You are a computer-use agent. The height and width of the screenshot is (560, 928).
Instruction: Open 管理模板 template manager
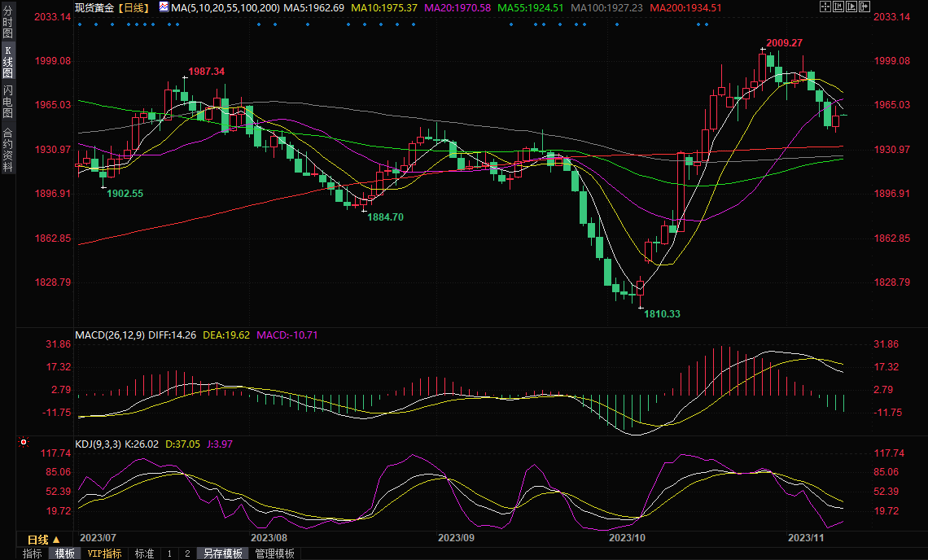tap(275, 553)
